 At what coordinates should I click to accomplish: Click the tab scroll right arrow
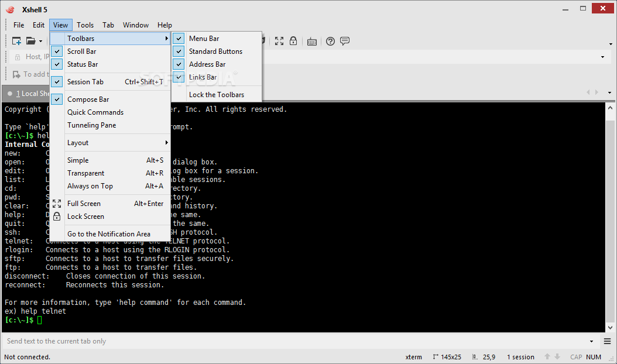(597, 92)
